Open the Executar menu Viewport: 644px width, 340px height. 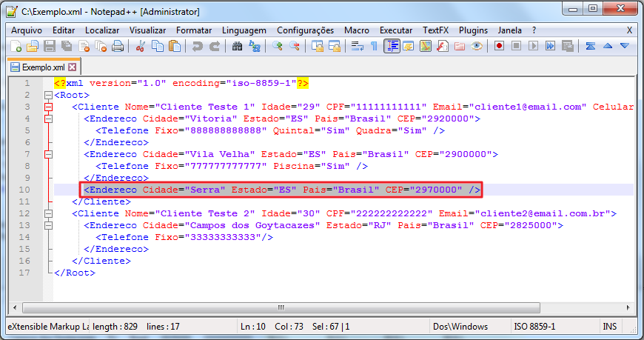[396, 30]
